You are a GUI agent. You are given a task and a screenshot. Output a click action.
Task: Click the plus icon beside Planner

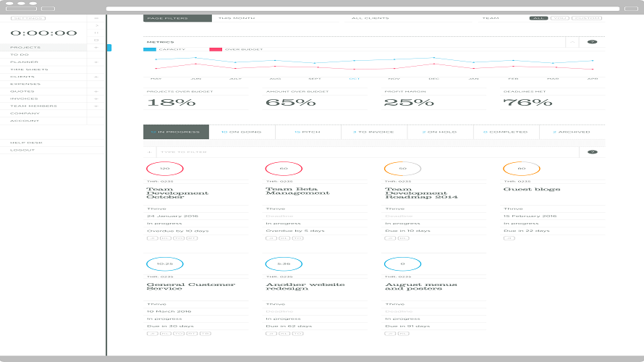(96, 62)
